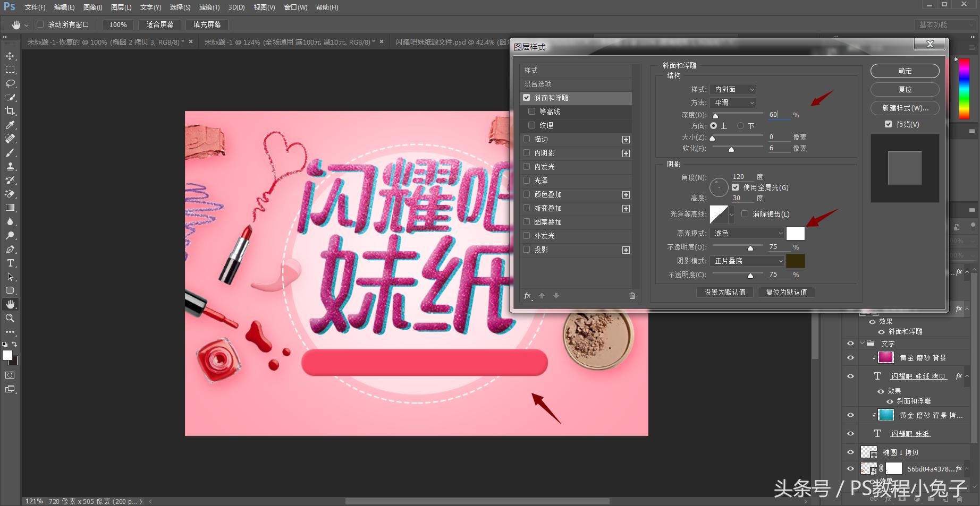This screenshot has width=980, height=506.
Task: Collapse the 文字 layer group
Action: click(861, 343)
